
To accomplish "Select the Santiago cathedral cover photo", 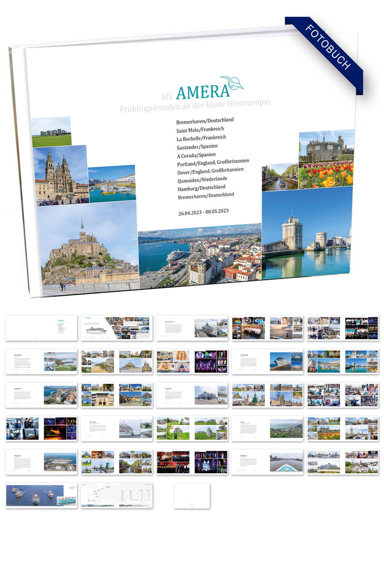I will point(60,175).
